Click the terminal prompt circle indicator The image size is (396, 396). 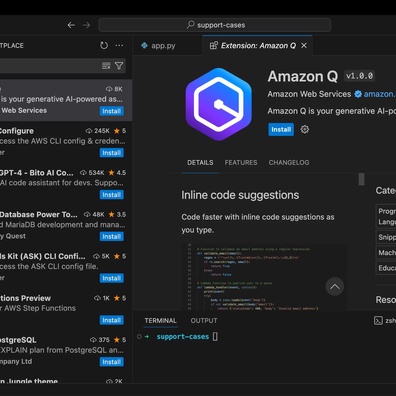click(139, 337)
